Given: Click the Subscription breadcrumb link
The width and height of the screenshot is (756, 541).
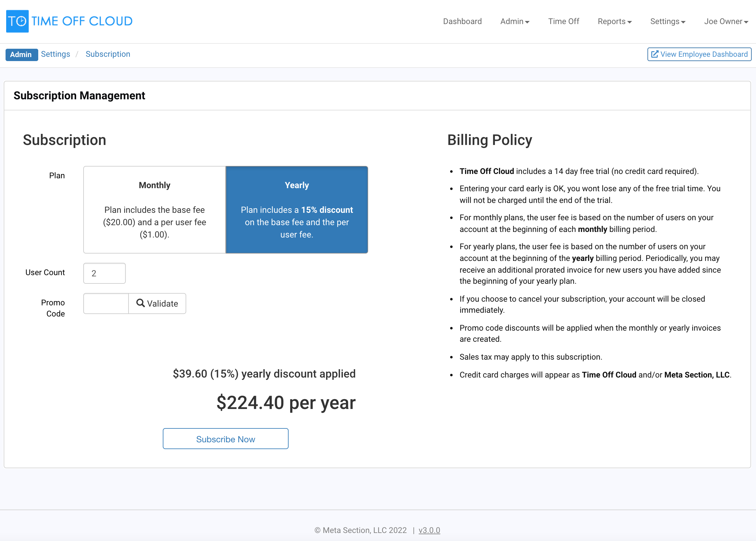Looking at the screenshot, I should [x=108, y=54].
